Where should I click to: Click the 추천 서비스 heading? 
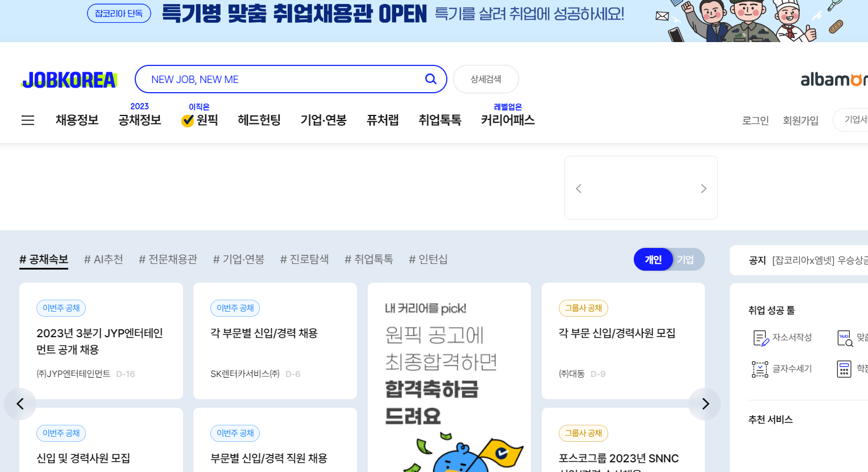(770, 420)
